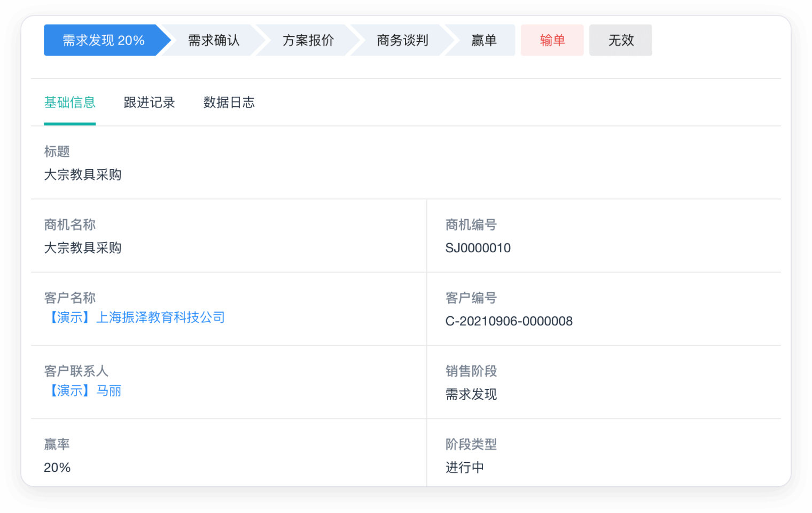
Task: Select the 商机名称 value 大宗教具采购
Action: (x=83, y=248)
